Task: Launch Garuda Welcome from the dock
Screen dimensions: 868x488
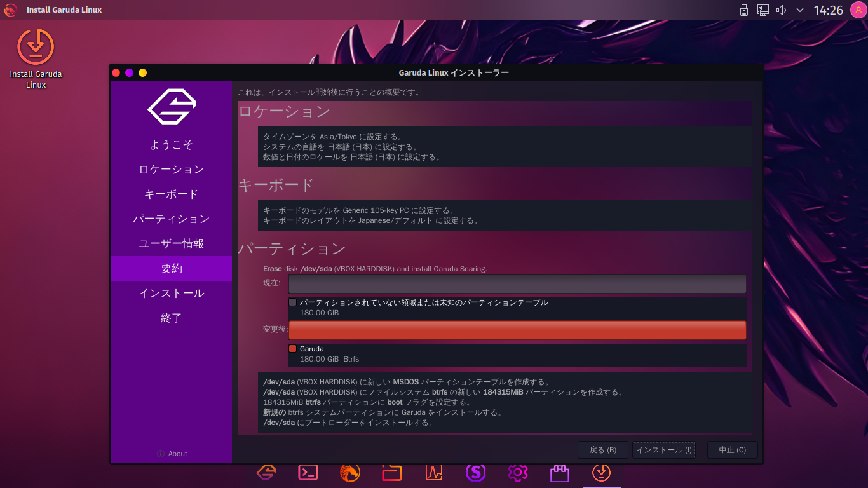Action: point(266,472)
